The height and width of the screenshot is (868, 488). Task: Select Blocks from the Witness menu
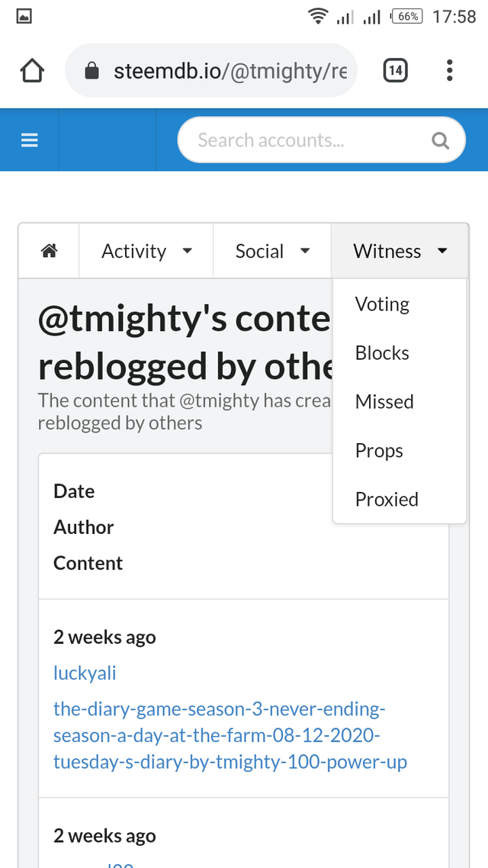coord(382,353)
